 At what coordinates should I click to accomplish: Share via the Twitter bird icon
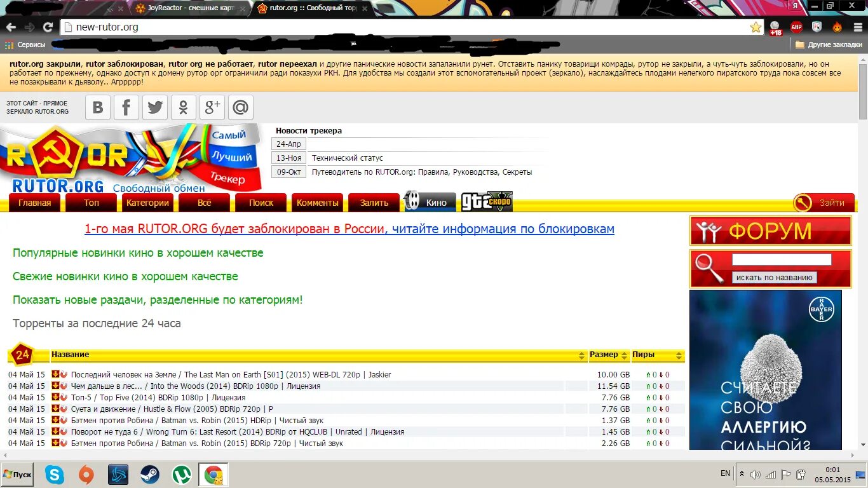[x=155, y=107]
